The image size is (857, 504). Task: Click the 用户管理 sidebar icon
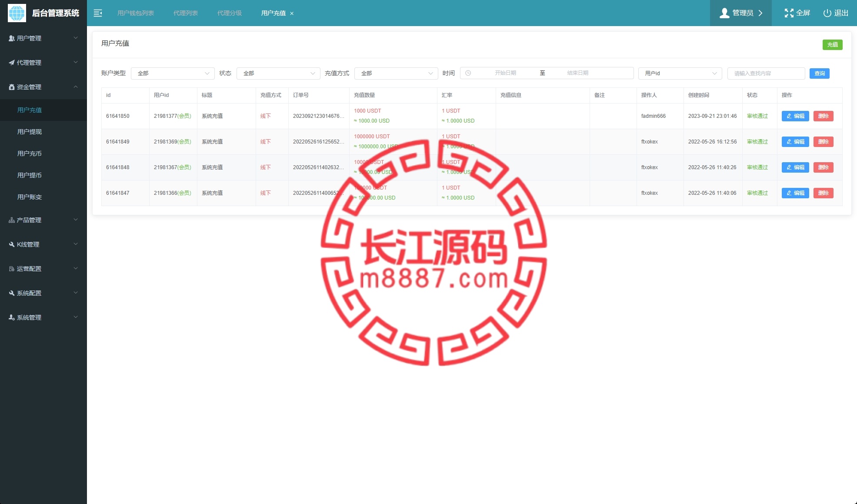[12, 38]
